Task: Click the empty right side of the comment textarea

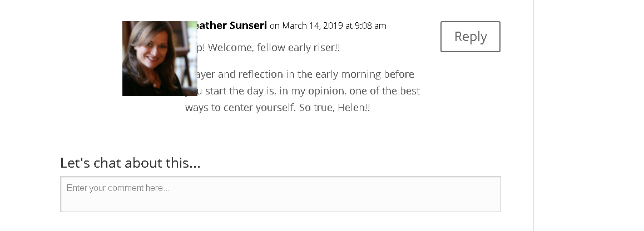Action: 411,194
